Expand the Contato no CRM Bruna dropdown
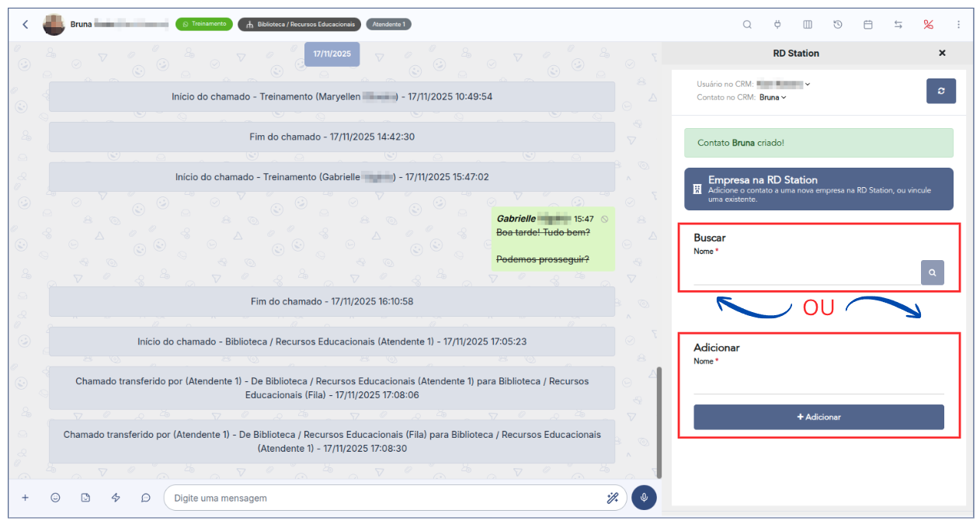This screenshot has width=980, height=524. pos(773,97)
